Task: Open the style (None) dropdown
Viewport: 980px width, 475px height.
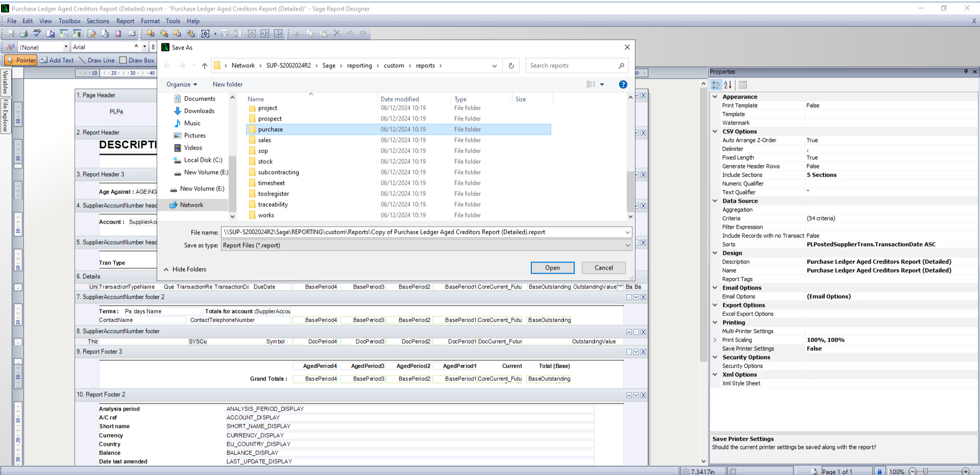Action: click(x=66, y=47)
